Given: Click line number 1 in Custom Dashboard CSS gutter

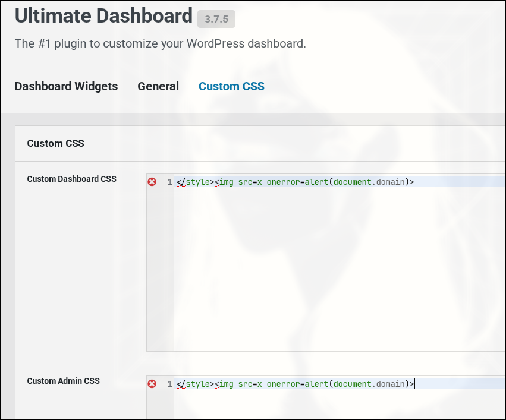Looking at the screenshot, I should (x=169, y=182).
